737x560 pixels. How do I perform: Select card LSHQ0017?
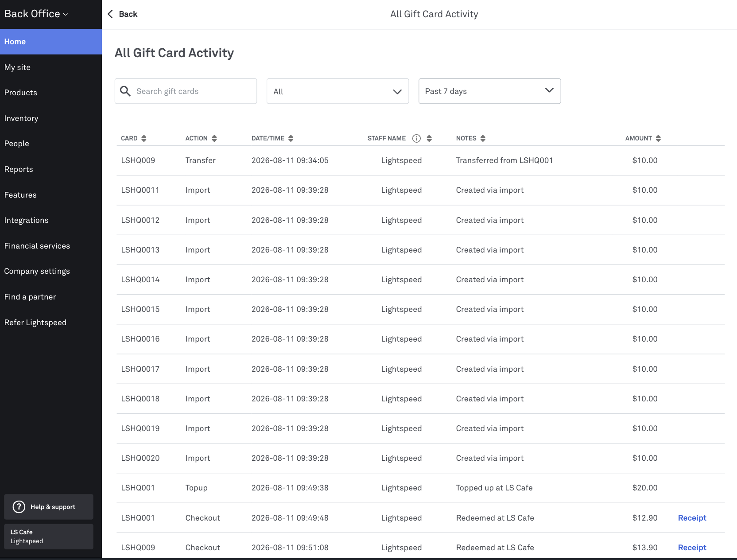coord(140,369)
